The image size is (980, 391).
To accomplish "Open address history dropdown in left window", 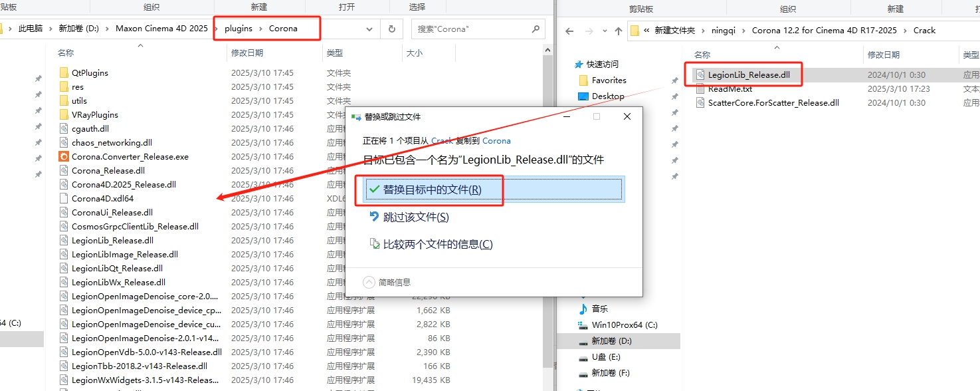I will [x=369, y=29].
